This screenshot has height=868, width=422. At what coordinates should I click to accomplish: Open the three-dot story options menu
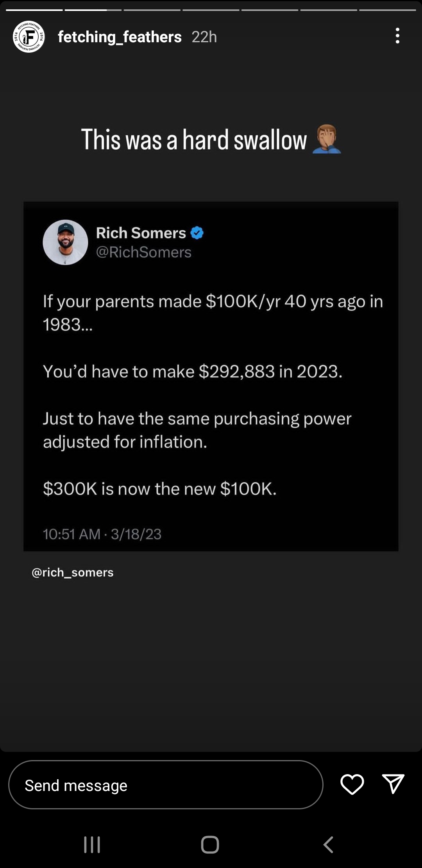coord(397,36)
